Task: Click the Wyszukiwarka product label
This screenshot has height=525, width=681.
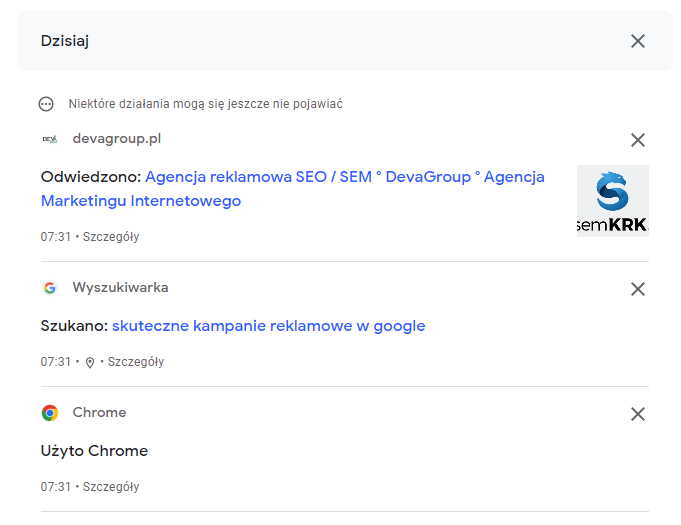Action: [x=120, y=287]
